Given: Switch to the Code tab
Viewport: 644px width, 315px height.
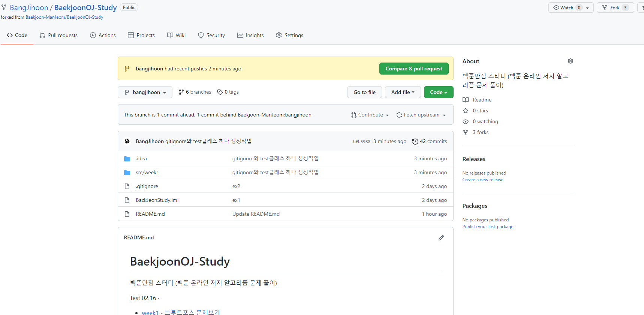Looking at the screenshot, I should 17,35.
